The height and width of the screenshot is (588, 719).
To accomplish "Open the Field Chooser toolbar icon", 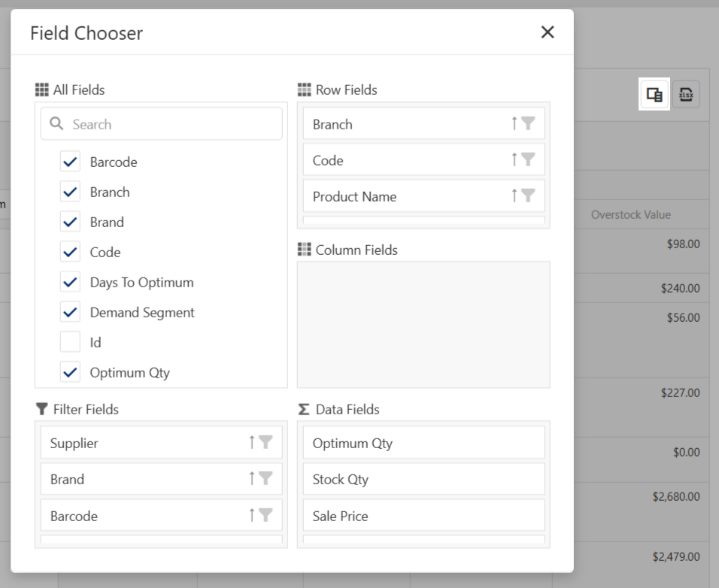I will 654,95.
